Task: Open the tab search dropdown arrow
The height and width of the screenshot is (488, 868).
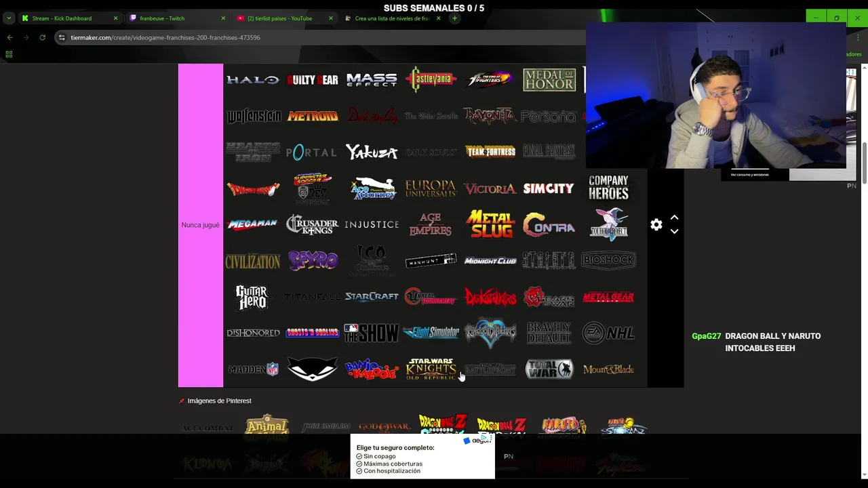Action: (x=9, y=18)
